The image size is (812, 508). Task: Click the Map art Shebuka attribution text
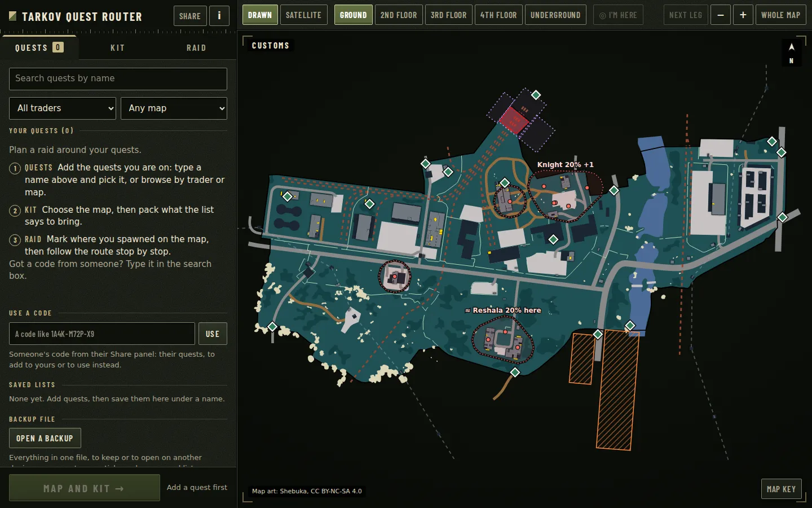[x=307, y=491]
